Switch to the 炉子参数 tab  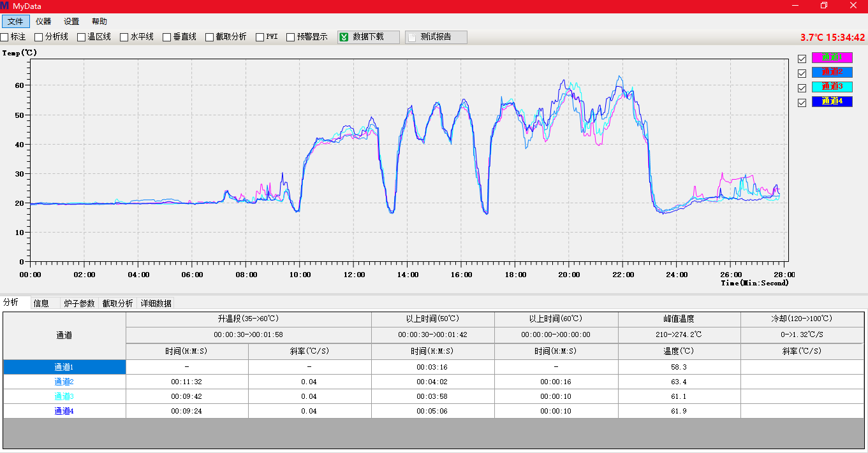tap(79, 303)
